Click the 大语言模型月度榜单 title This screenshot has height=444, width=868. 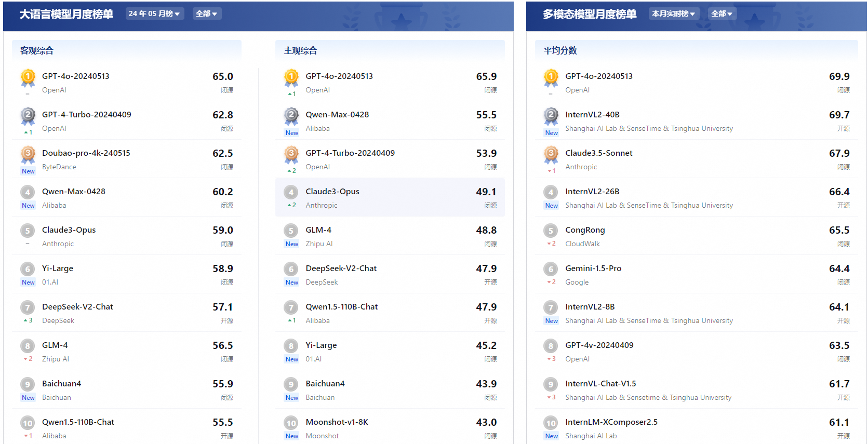66,14
